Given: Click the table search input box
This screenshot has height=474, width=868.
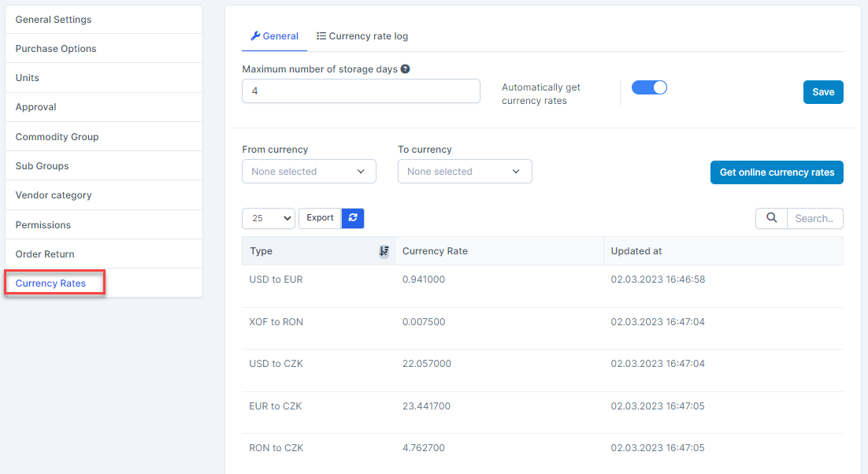Looking at the screenshot, I should point(814,218).
